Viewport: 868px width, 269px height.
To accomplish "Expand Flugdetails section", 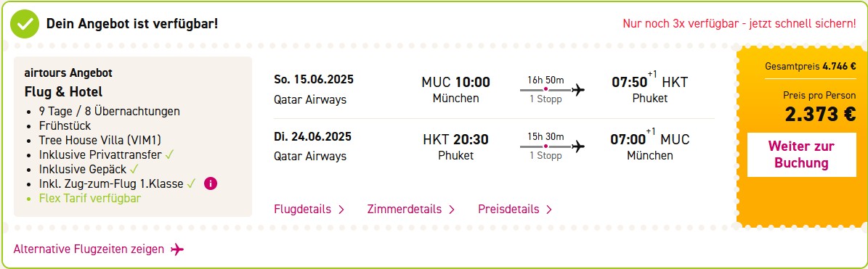I will point(309,210).
